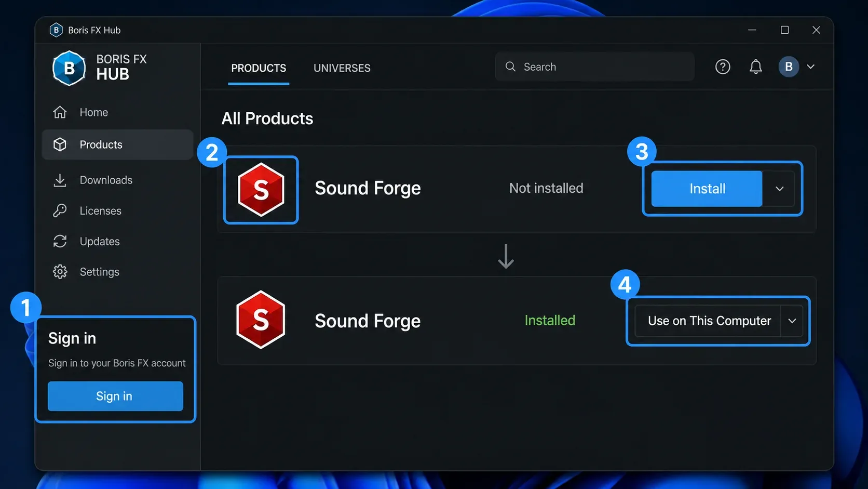Click Sound Forge icon in Installed row
Viewport: 868px width, 489px height.
point(261,320)
